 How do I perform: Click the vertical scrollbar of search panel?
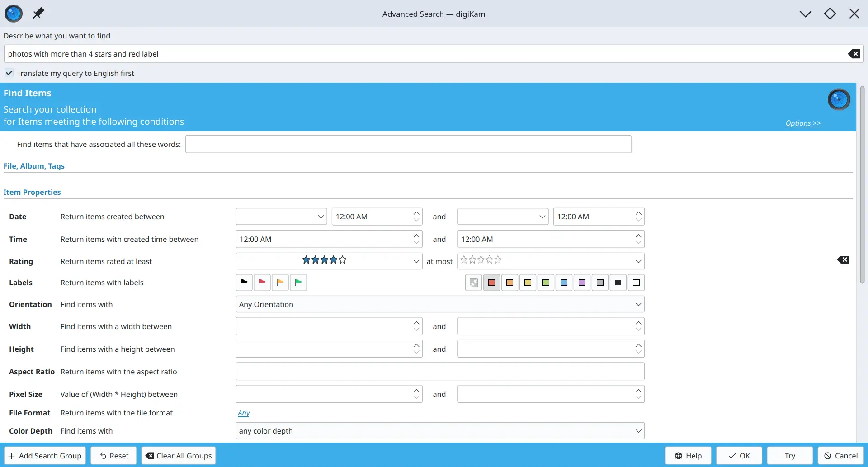tap(862, 185)
